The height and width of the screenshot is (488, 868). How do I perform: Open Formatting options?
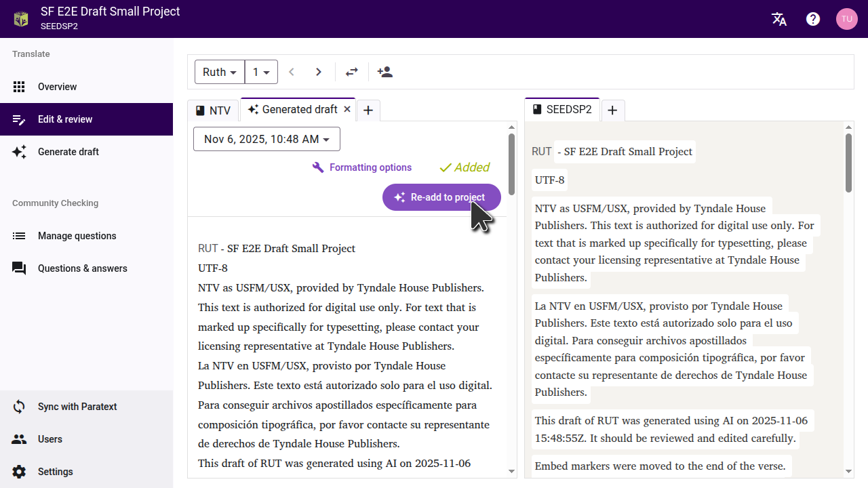click(x=362, y=167)
